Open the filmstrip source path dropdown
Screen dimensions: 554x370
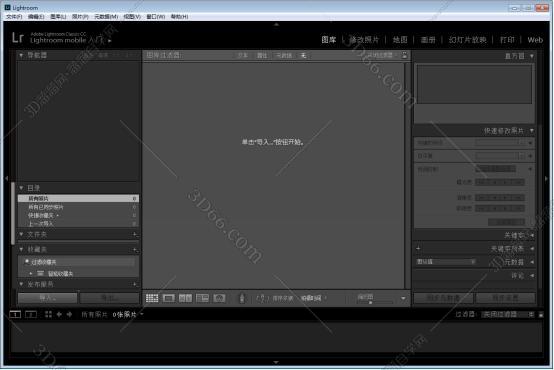pyautogui.click(x=142, y=314)
